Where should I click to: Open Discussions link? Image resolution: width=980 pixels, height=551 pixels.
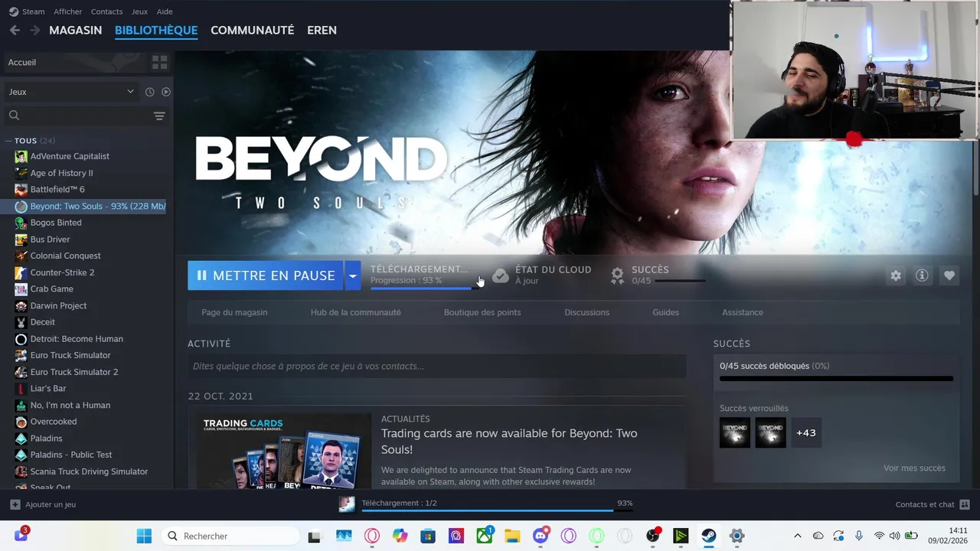[586, 312]
